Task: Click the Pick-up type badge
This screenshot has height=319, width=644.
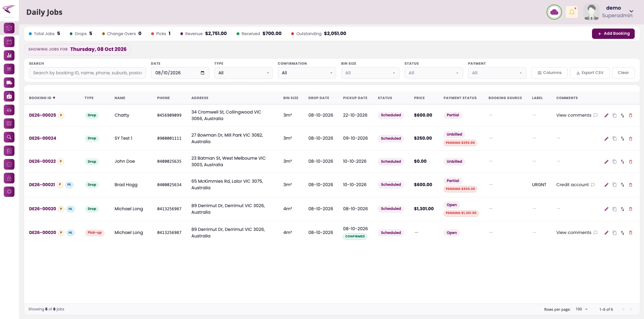Action: 94,233
